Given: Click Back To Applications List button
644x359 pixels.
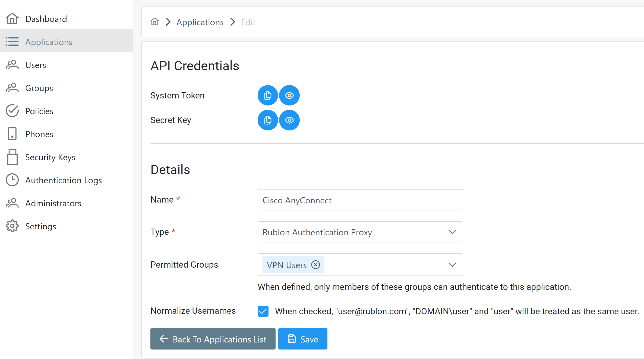Looking at the screenshot, I should coord(213,339).
